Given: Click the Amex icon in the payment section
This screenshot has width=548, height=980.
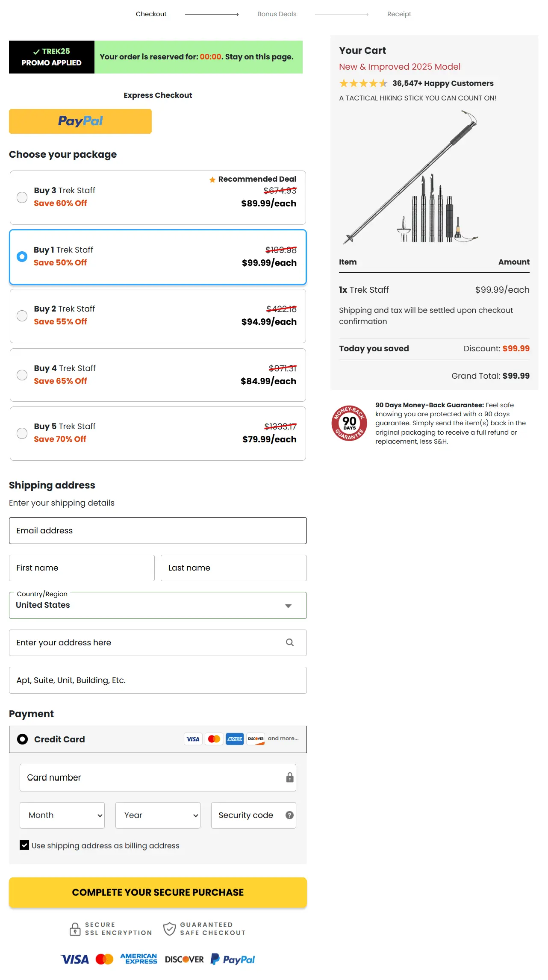Looking at the screenshot, I should coord(234,739).
